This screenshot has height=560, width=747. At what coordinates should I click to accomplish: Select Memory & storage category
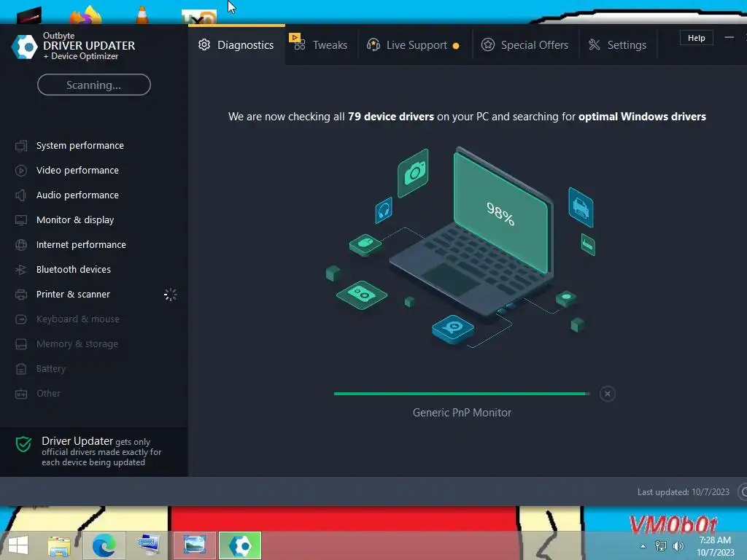tap(94, 344)
